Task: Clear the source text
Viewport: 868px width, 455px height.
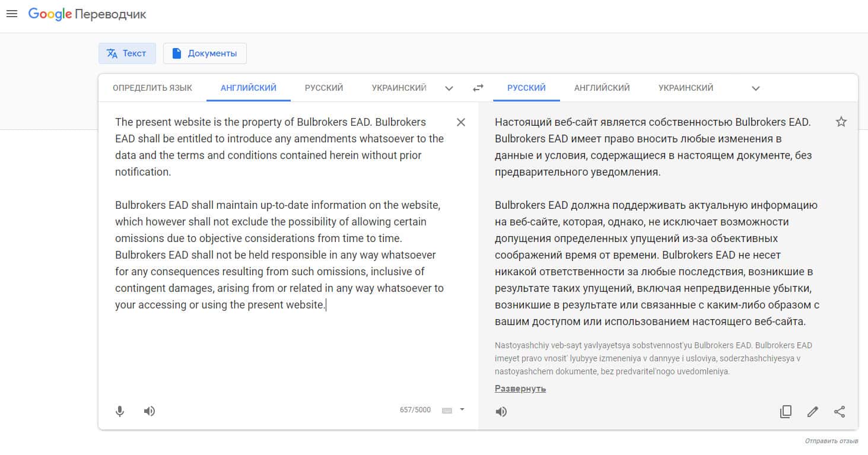Action: pyautogui.click(x=461, y=122)
